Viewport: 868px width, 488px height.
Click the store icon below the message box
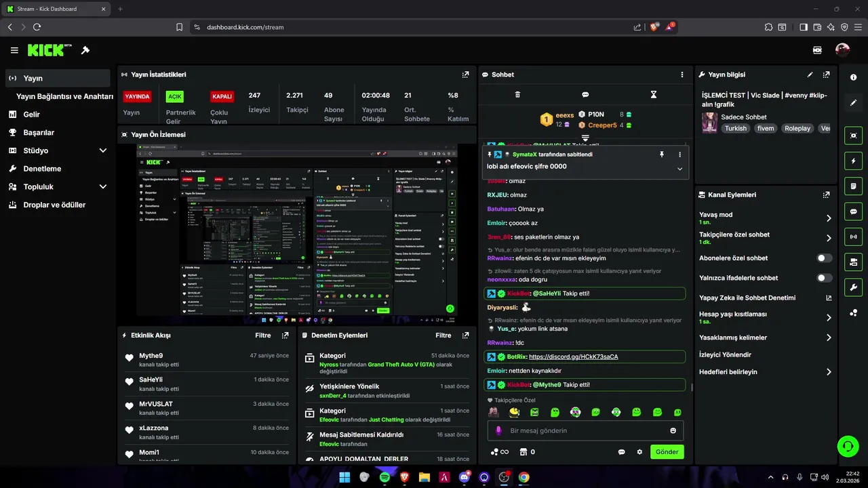[523, 452]
